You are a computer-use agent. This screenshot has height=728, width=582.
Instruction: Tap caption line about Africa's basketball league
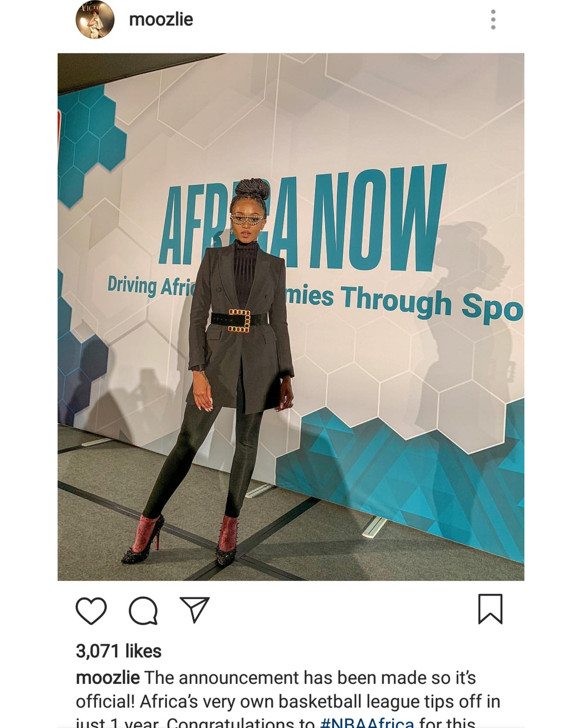(288, 701)
